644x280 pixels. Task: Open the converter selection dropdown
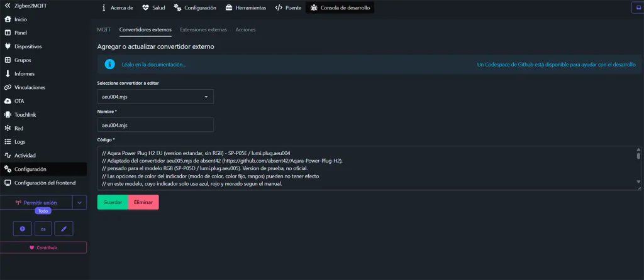tap(155, 96)
